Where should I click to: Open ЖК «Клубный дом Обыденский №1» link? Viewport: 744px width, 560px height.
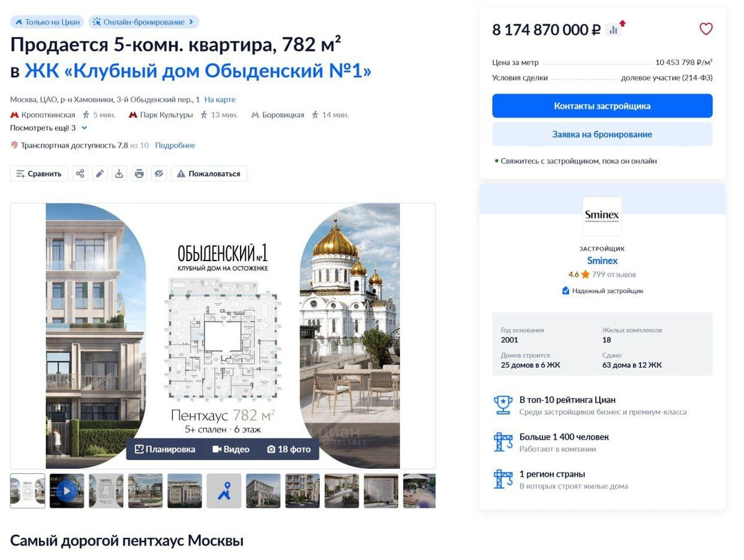198,71
